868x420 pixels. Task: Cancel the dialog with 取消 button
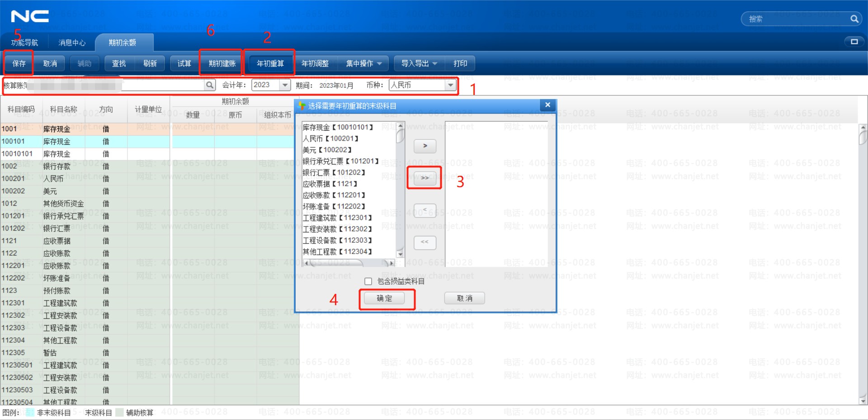click(465, 298)
